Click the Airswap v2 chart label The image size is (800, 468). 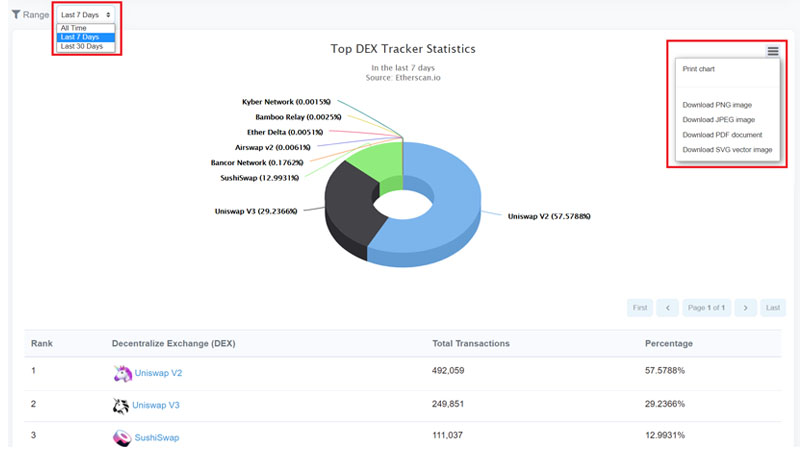pos(272,147)
